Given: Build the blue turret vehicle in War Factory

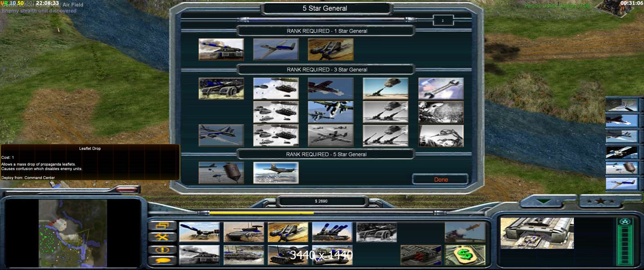Looking at the screenshot, I should [200, 232].
